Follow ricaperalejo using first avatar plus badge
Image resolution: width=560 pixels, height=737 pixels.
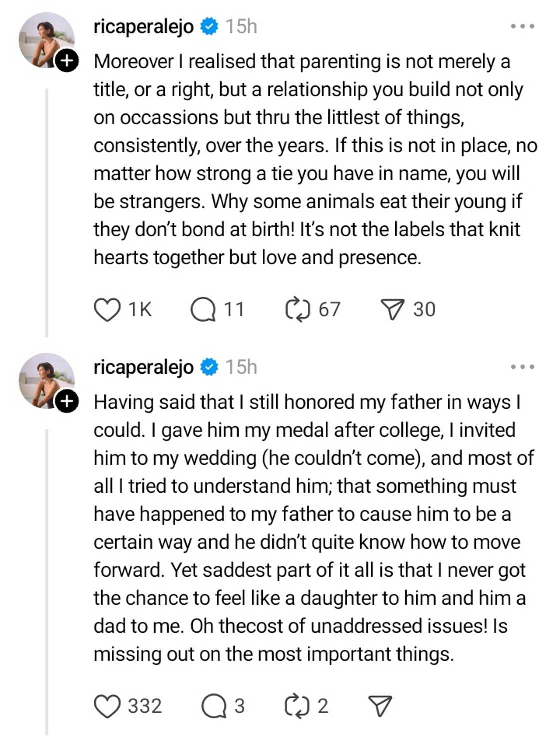click(x=66, y=61)
